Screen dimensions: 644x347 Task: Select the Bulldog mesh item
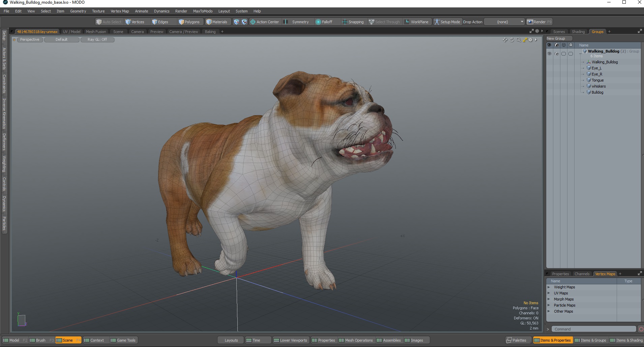[x=597, y=92]
